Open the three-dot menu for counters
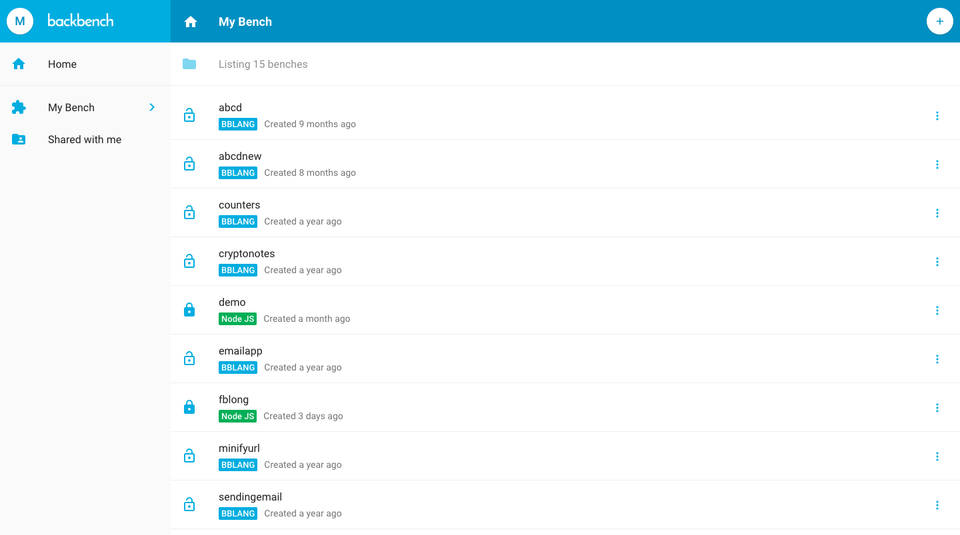The image size is (960, 535). pyautogui.click(x=937, y=213)
